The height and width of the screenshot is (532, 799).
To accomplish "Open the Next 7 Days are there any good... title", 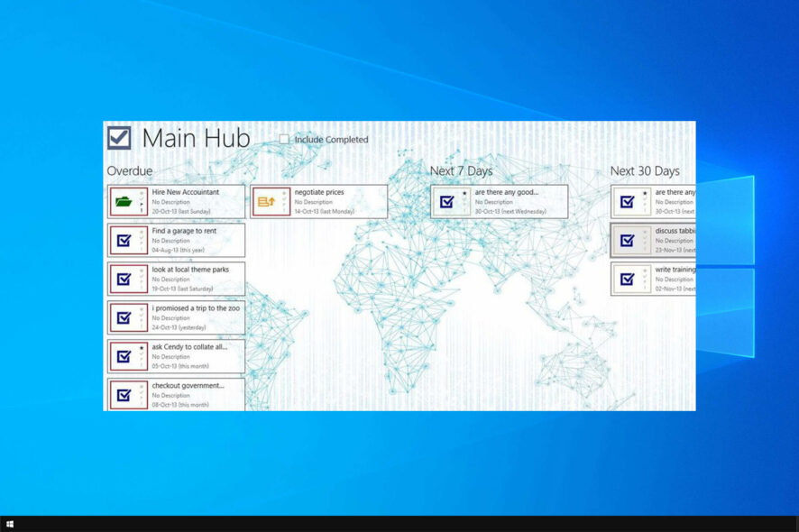I will click(x=507, y=192).
